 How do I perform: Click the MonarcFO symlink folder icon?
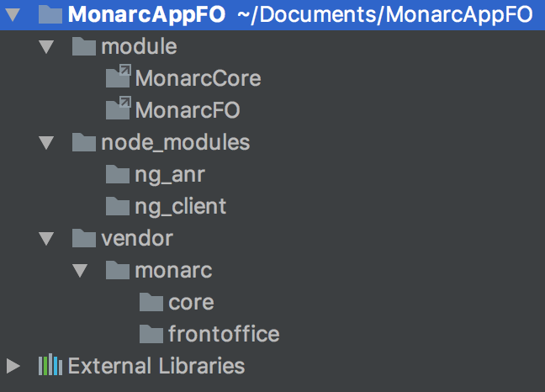(x=119, y=108)
